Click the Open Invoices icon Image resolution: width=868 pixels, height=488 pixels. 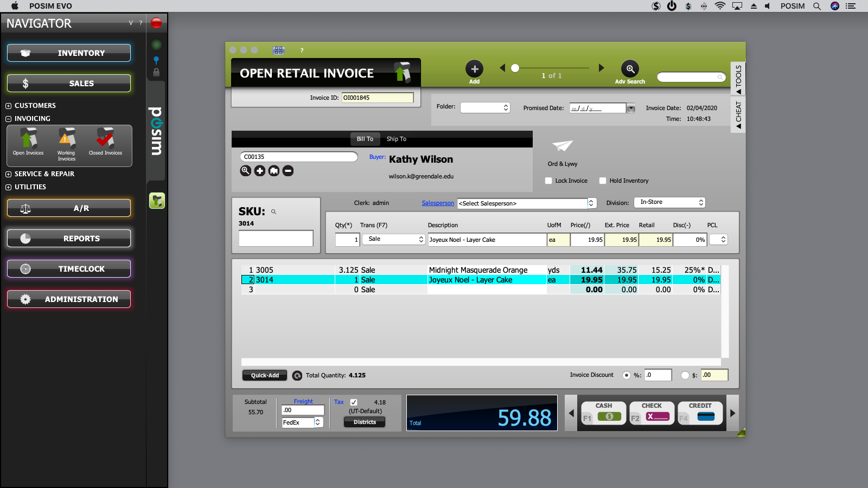pyautogui.click(x=28, y=140)
